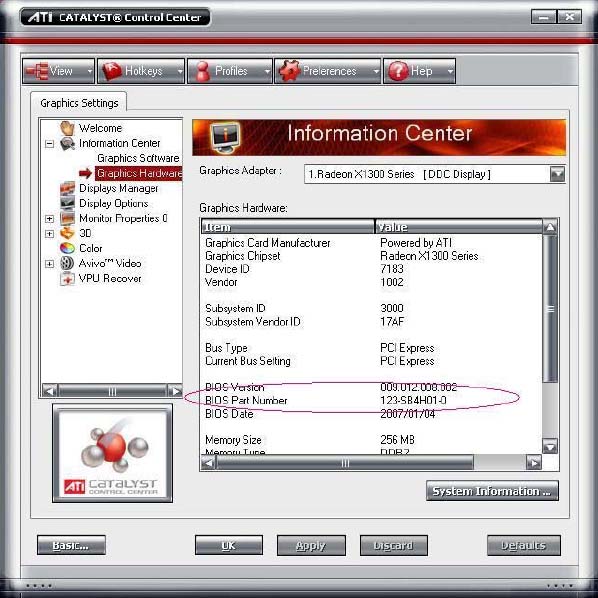
Task: Click the Graphics Chipset row label
Action: (x=243, y=256)
